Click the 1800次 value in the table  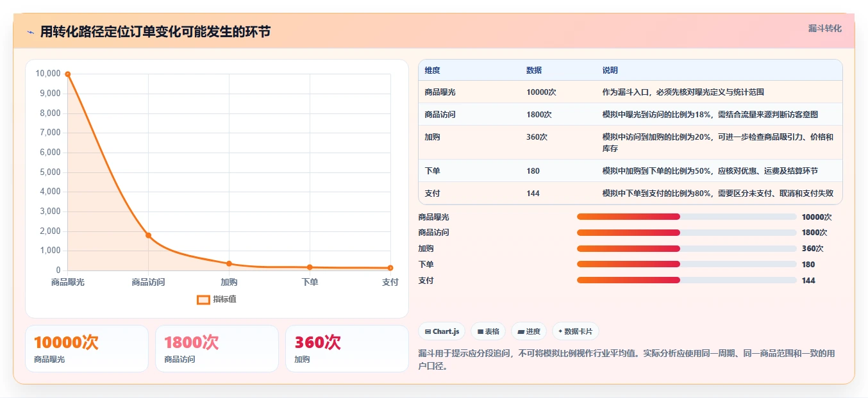pos(539,115)
